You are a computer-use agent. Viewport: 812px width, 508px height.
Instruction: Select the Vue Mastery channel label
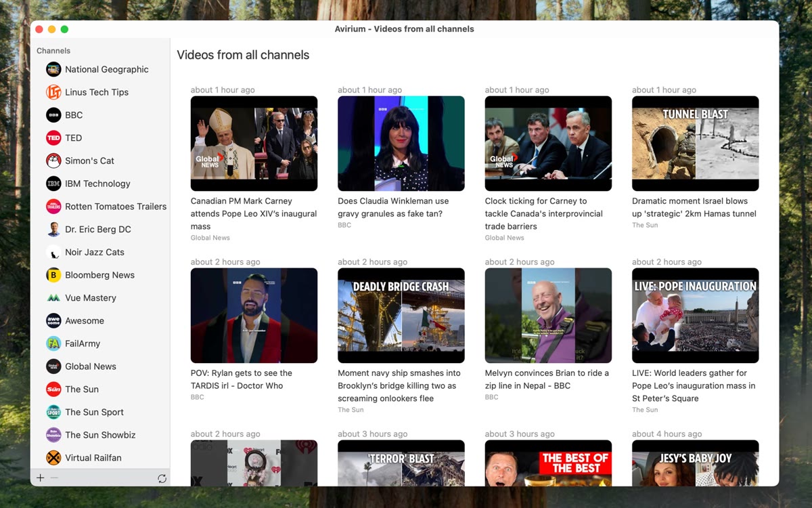[x=91, y=298]
